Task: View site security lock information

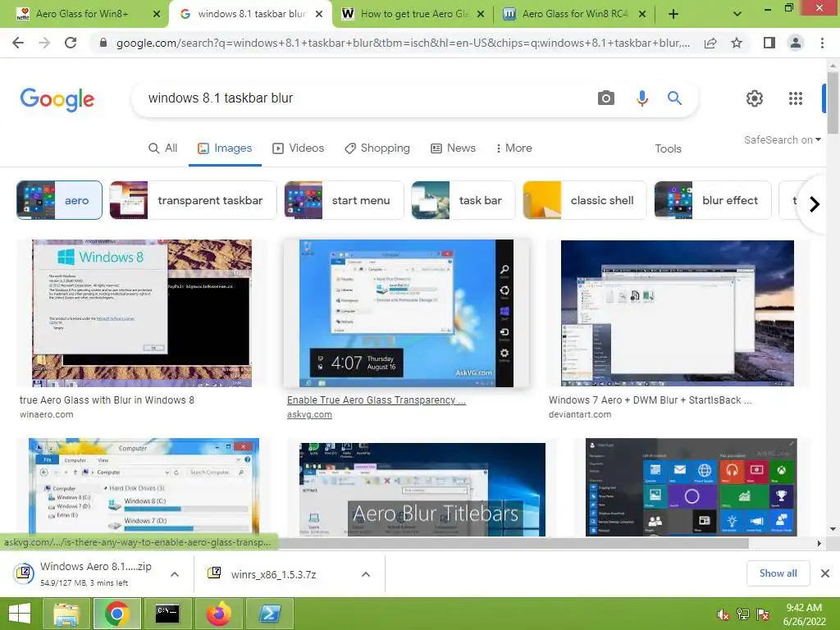Action: coord(103,43)
